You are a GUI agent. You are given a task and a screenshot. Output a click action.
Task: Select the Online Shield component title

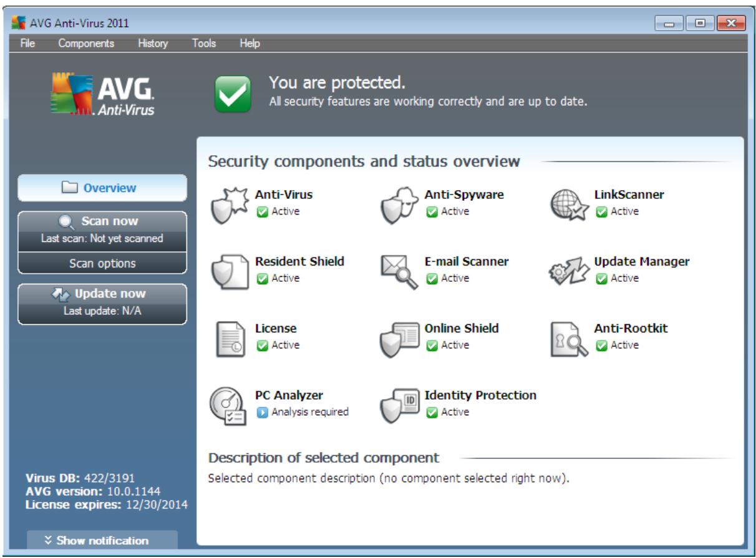coord(462,328)
